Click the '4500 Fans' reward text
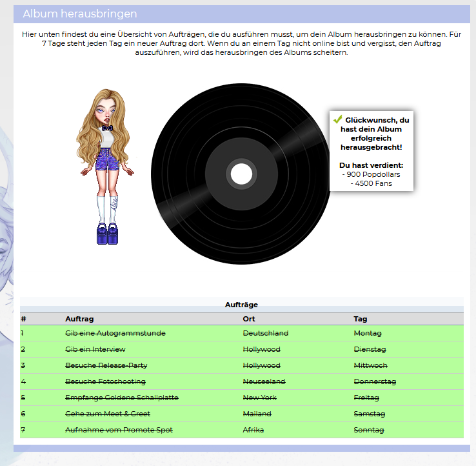 373,183
